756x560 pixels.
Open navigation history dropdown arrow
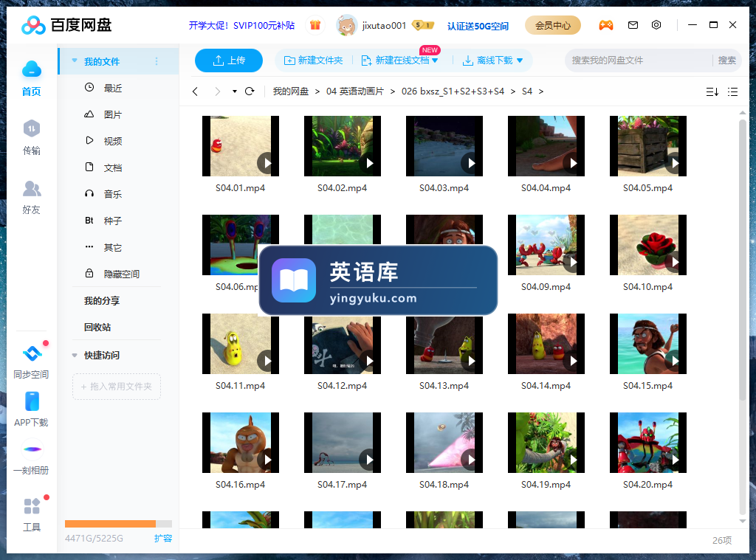point(234,91)
